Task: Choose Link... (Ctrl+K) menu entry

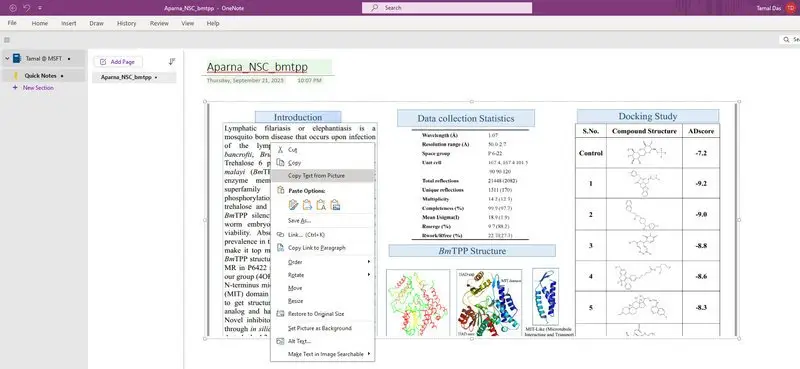Action: coord(322,235)
